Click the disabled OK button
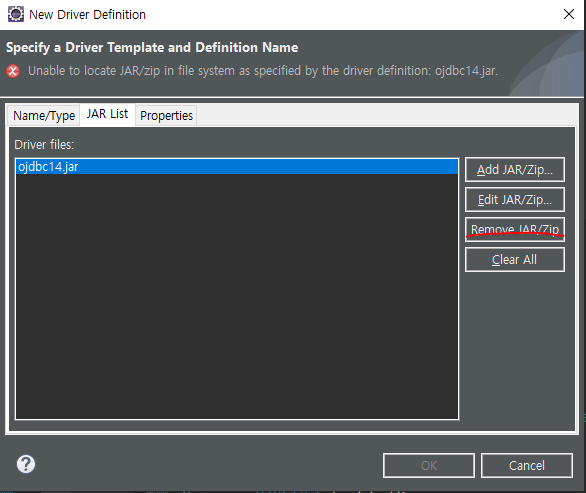586x493 pixels. [429, 465]
